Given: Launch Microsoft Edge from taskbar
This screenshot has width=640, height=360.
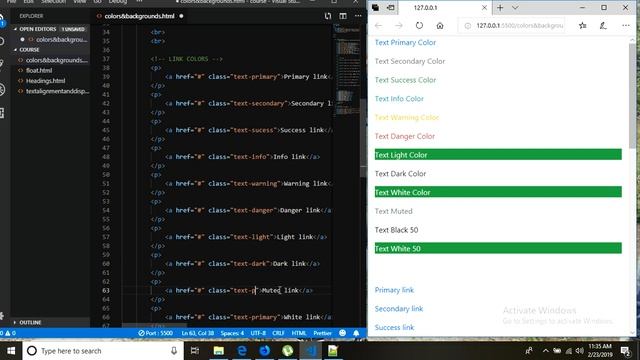Looking at the screenshot, I should click(242, 351).
